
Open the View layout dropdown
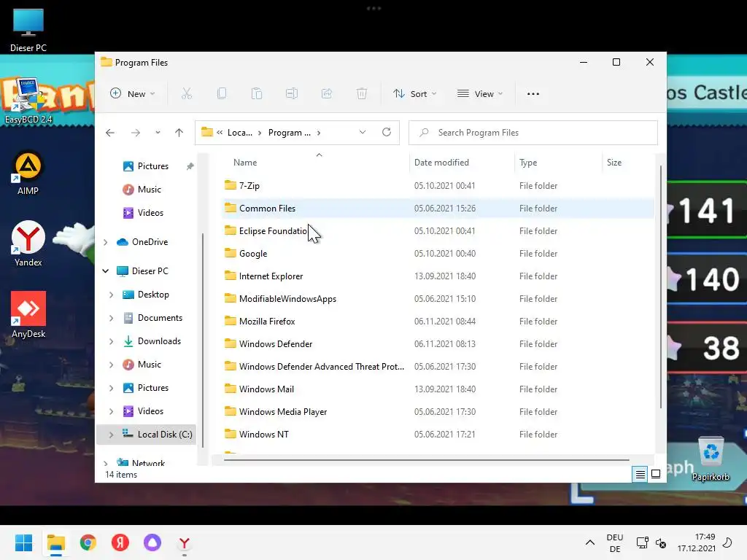pos(480,94)
